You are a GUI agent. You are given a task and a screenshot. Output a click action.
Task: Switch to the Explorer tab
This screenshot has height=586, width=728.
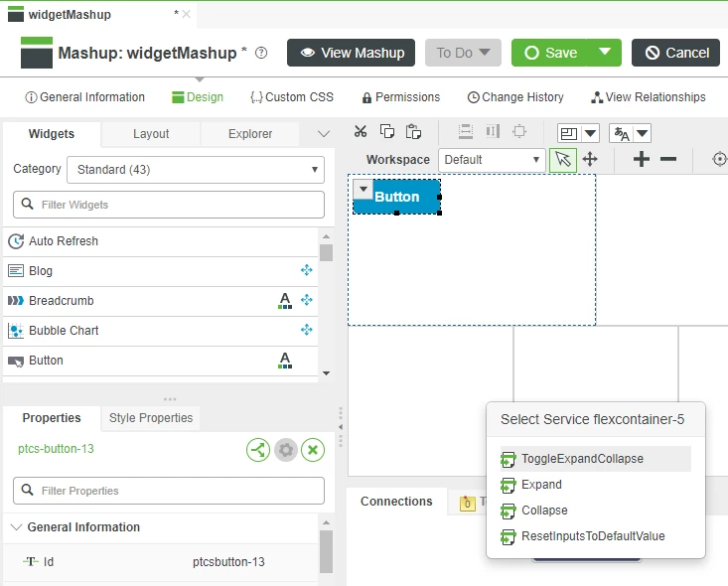(x=250, y=134)
